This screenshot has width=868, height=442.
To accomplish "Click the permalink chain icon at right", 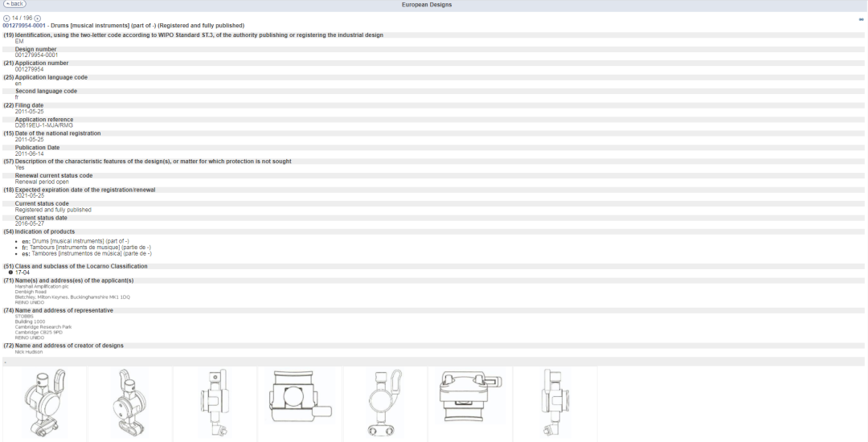I will (862, 19).
